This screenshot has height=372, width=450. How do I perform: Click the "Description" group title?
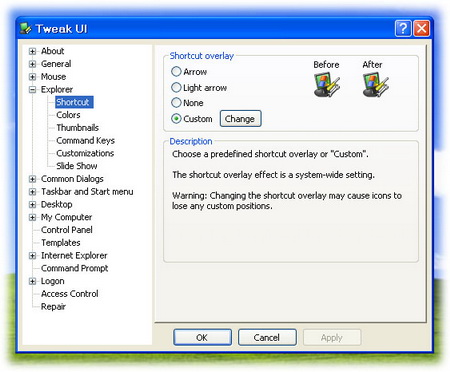(191, 141)
